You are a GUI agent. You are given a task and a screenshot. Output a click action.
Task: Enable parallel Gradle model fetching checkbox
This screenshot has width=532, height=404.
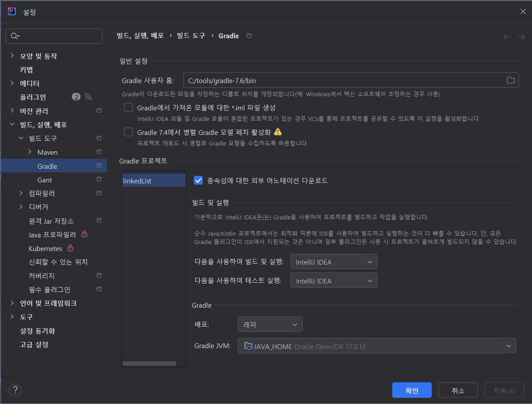[x=128, y=132]
